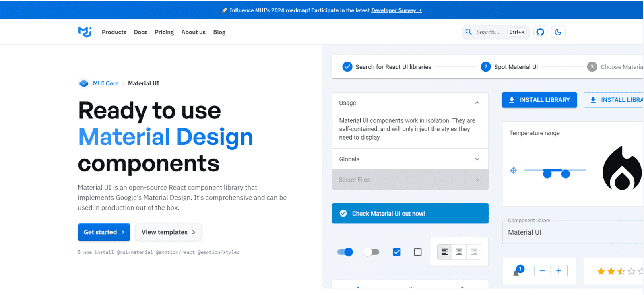Go to the MUI Core breadcrumb link

pos(106,83)
